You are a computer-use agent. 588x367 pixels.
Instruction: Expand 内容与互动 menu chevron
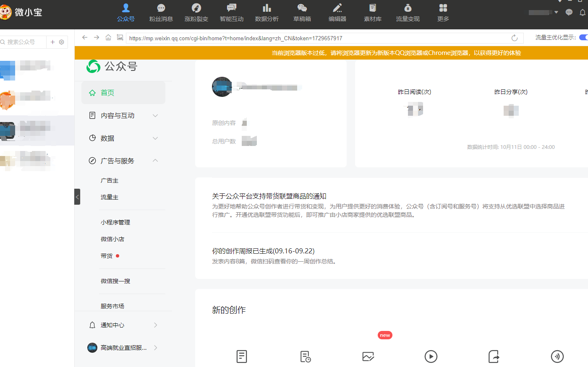point(155,115)
